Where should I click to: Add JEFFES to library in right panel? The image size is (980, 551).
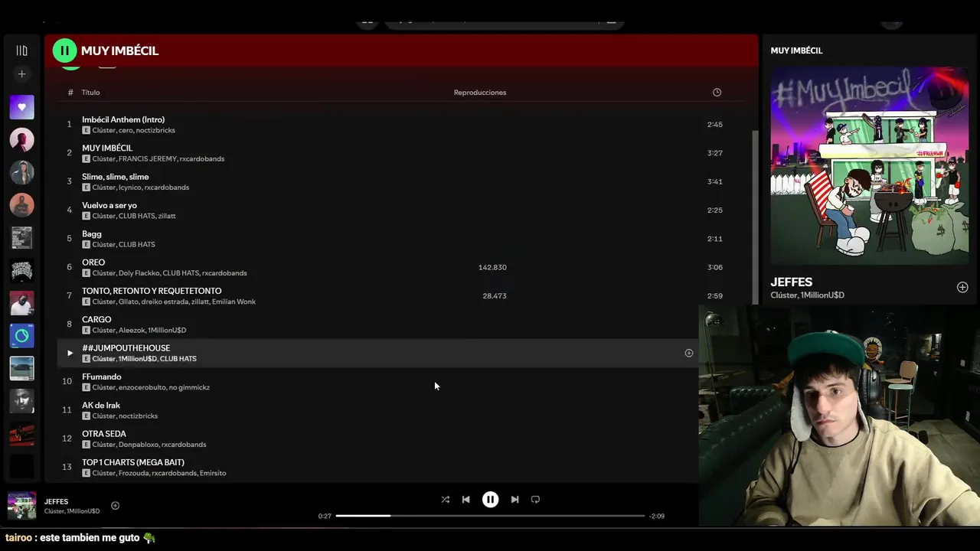[962, 287]
